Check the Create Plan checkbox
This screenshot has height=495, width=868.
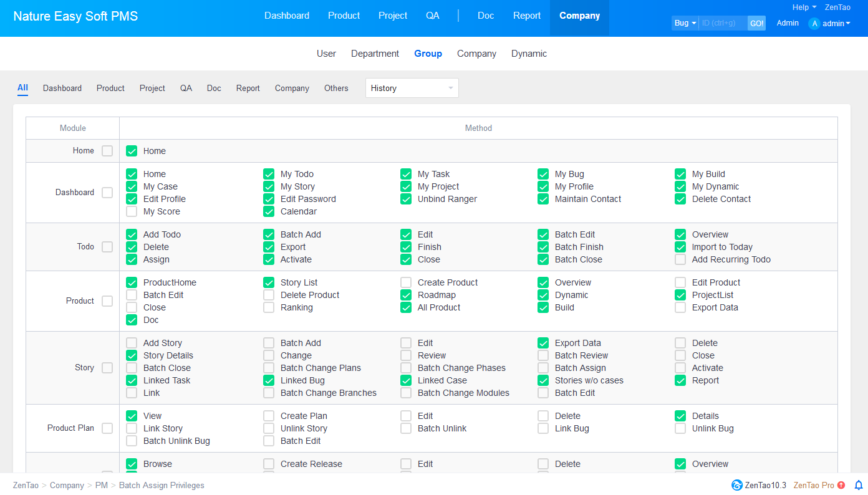click(x=269, y=416)
